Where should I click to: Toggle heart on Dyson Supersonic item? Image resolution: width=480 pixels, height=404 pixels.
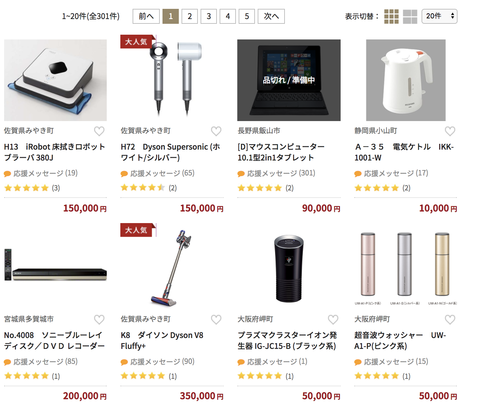pos(216,131)
